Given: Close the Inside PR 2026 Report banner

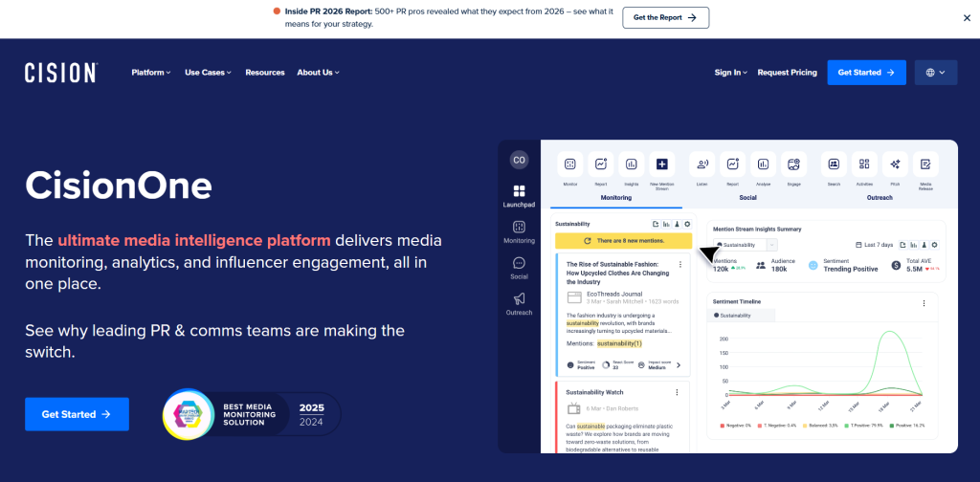Looking at the screenshot, I should [x=967, y=18].
